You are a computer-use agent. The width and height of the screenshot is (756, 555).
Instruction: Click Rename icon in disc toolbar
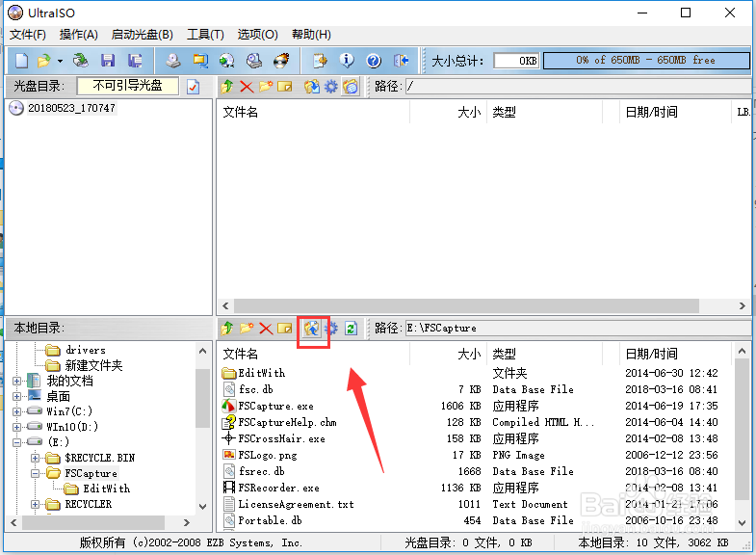pyautogui.click(x=285, y=87)
